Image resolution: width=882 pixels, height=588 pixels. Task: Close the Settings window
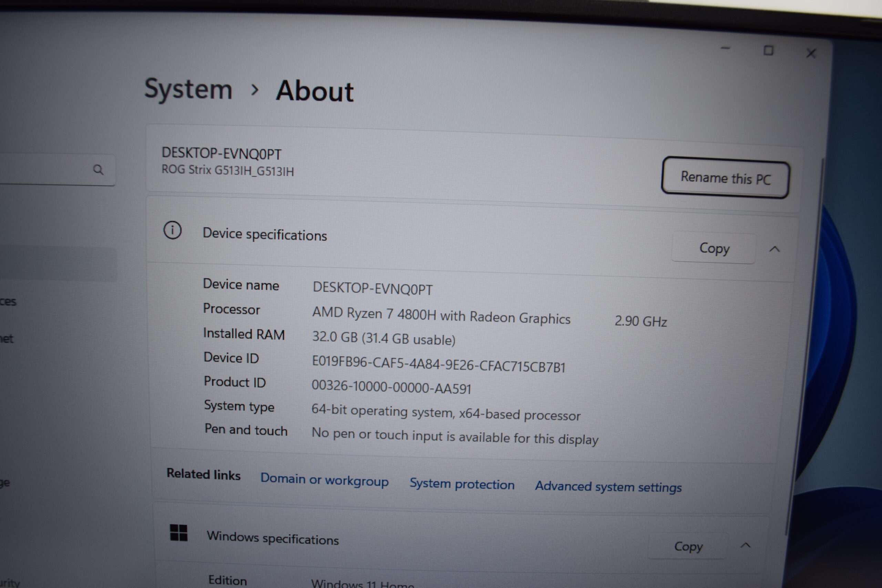(x=811, y=53)
